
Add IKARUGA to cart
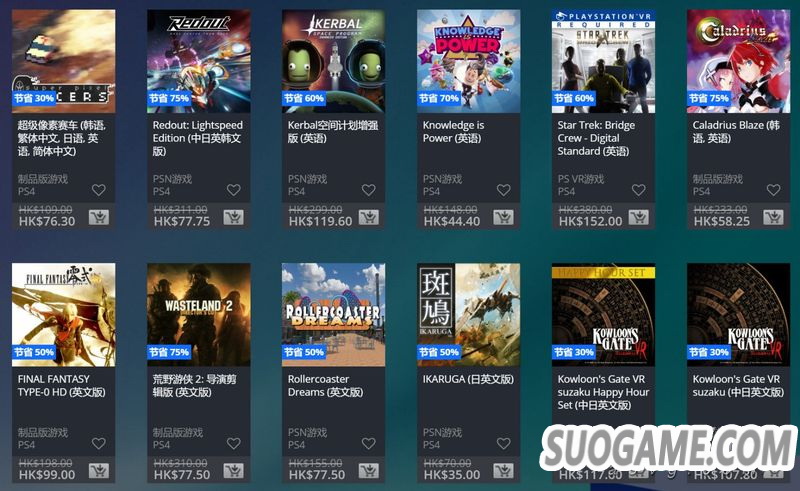[x=503, y=471]
